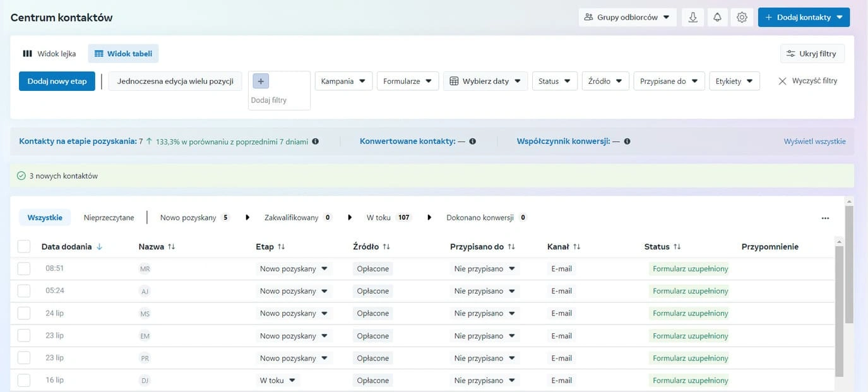Open the settings gear icon
868x392 pixels.
pos(741,17)
